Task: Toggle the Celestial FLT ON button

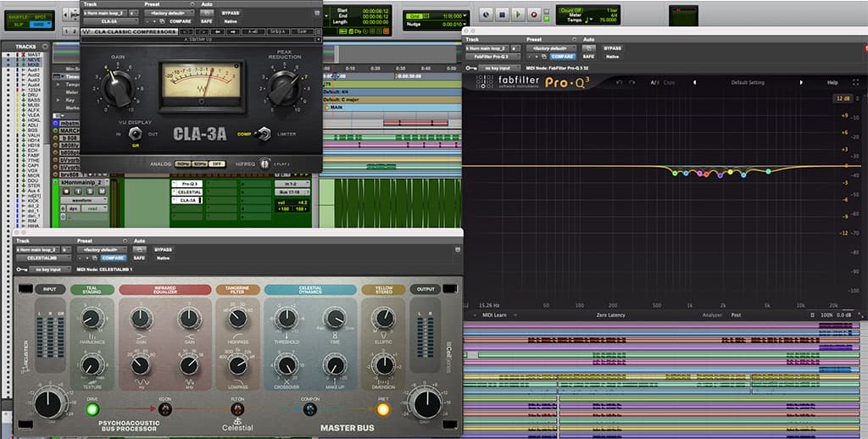Action: 237,409
